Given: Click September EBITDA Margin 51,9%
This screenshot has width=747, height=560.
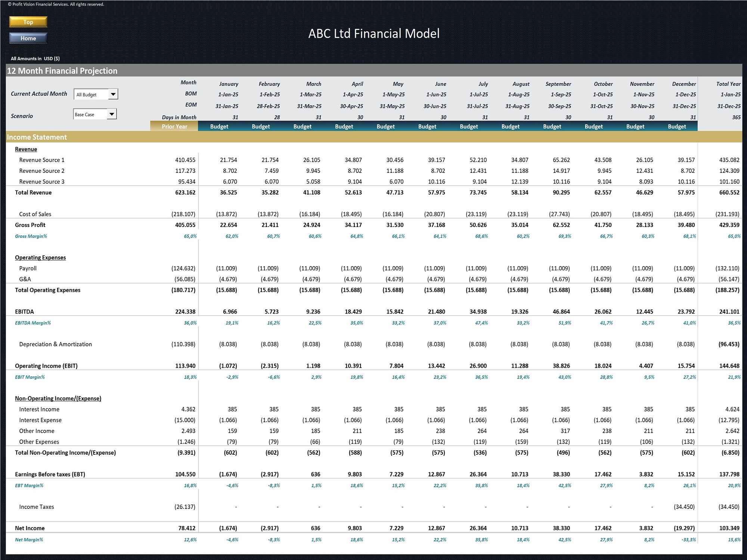Looking at the screenshot, I should pyautogui.click(x=564, y=323).
